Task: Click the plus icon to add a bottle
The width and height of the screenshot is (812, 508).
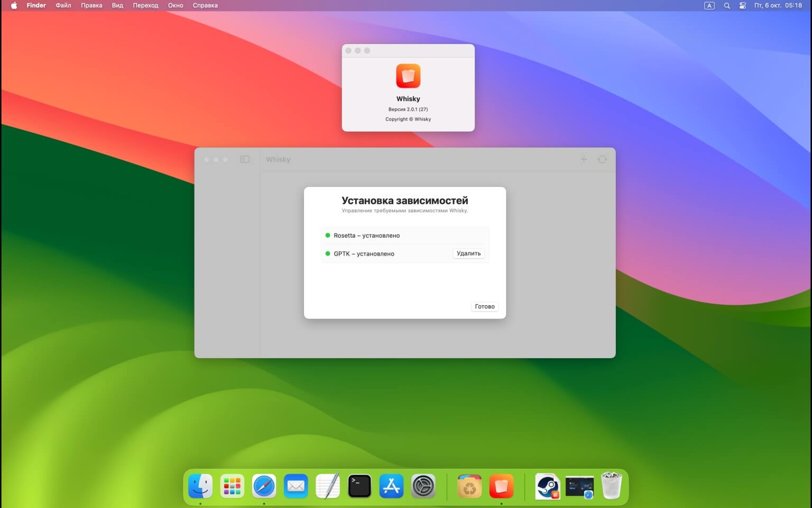Action: 584,159
